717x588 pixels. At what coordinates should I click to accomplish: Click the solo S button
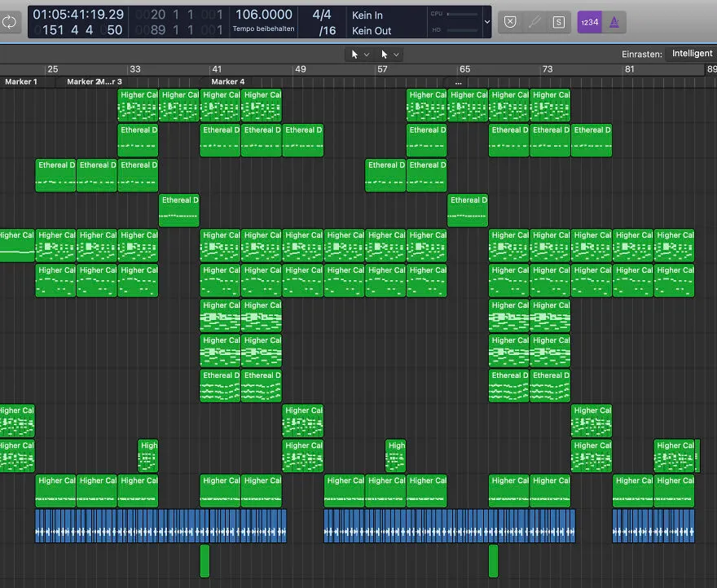(x=558, y=22)
